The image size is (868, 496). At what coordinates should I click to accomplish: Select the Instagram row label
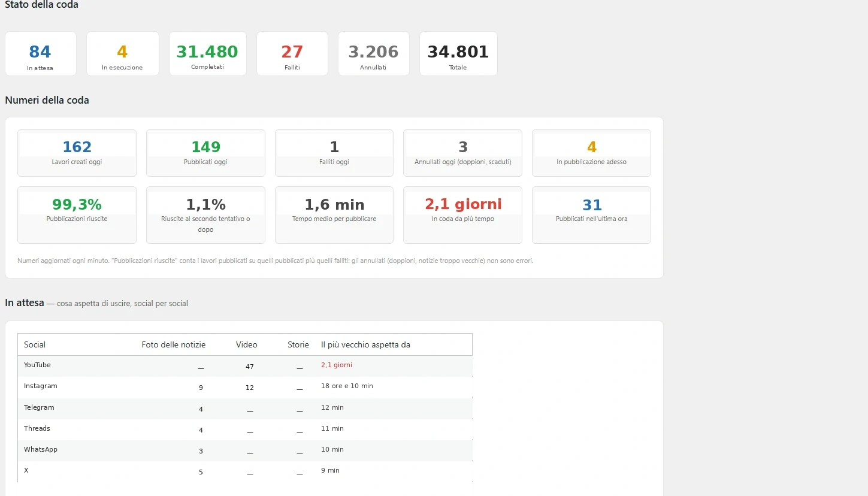tap(41, 386)
